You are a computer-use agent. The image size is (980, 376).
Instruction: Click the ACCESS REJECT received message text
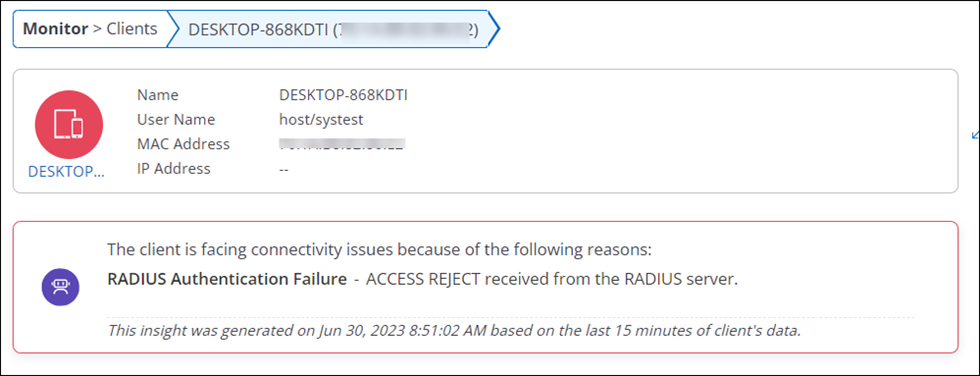click(552, 280)
